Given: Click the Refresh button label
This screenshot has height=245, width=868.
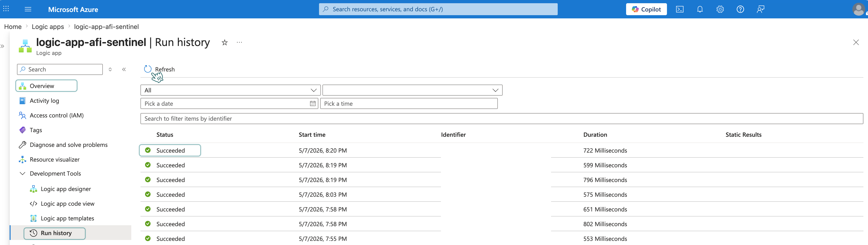Looking at the screenshot, I should [x=165, y=69].
